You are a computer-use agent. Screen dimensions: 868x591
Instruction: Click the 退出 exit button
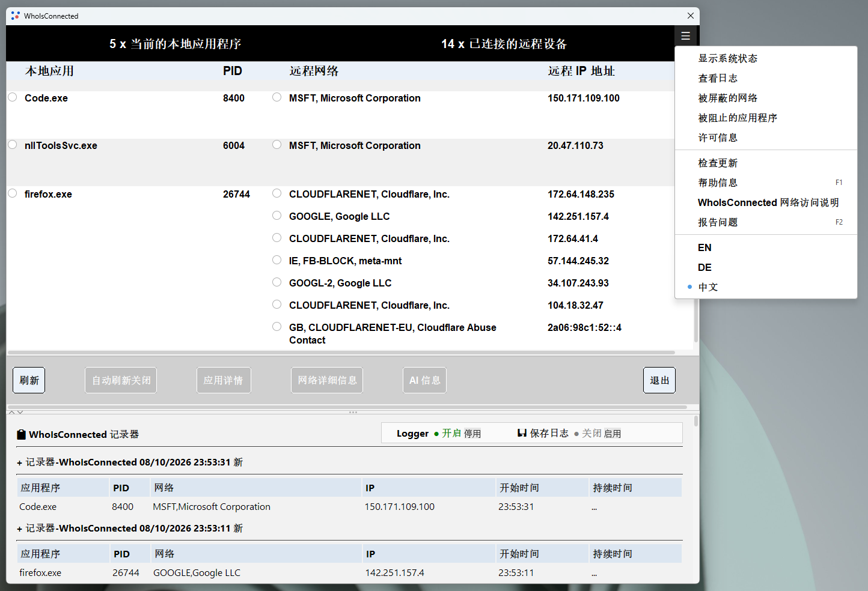click(659, 380)
